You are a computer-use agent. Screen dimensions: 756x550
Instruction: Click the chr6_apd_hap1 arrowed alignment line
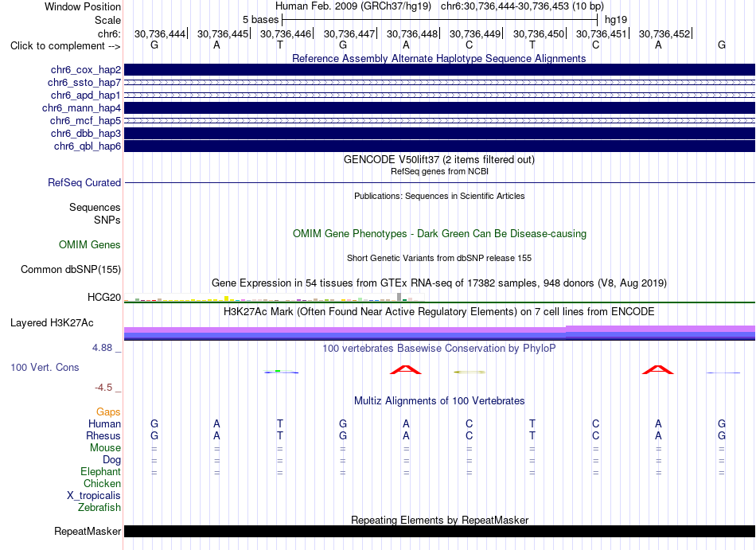point(439,95)
